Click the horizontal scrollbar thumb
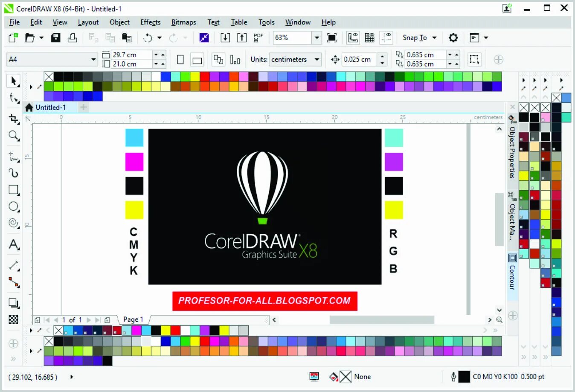This screenshot has height=392, width=575. click(x=382, y=320)
